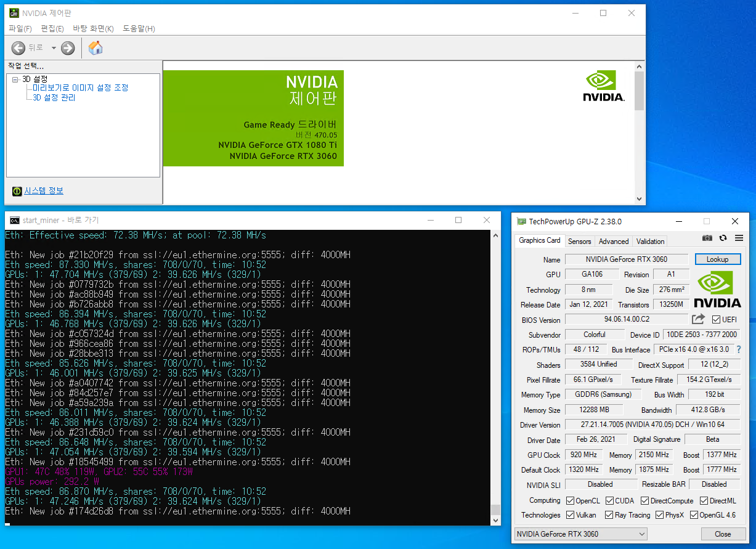
Task: Click the Bus Interface question mark icon
Action: 738,349
